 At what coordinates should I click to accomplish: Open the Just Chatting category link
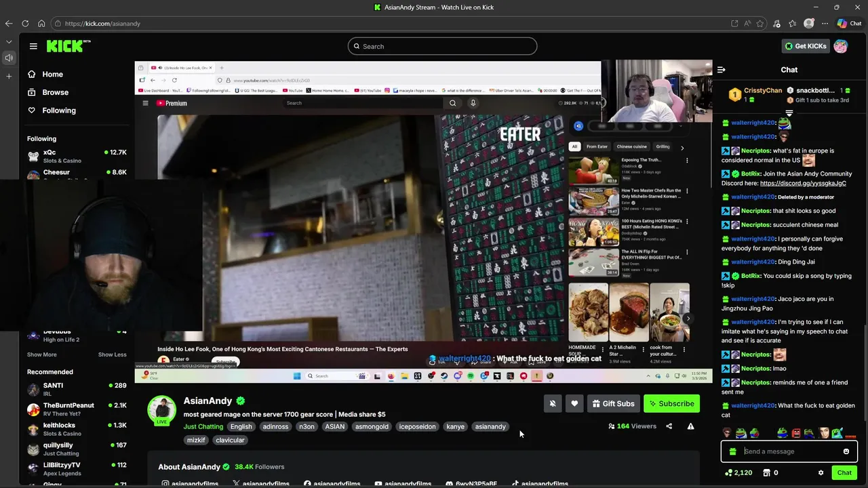click(x=203, y=427)
